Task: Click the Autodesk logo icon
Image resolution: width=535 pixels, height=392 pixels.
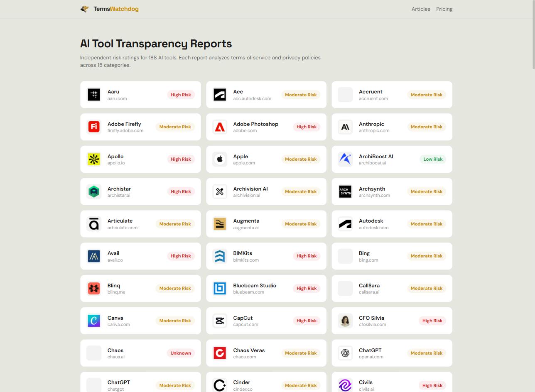Action: point(345,224)
